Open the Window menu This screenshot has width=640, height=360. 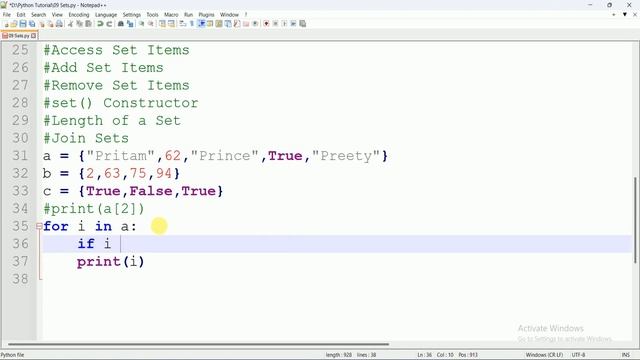(x=229, y=15)
